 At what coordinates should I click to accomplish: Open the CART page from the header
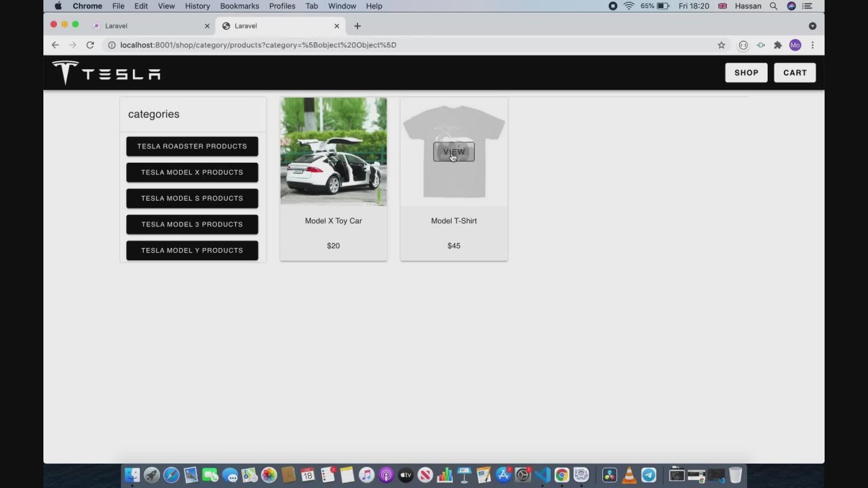795,73
